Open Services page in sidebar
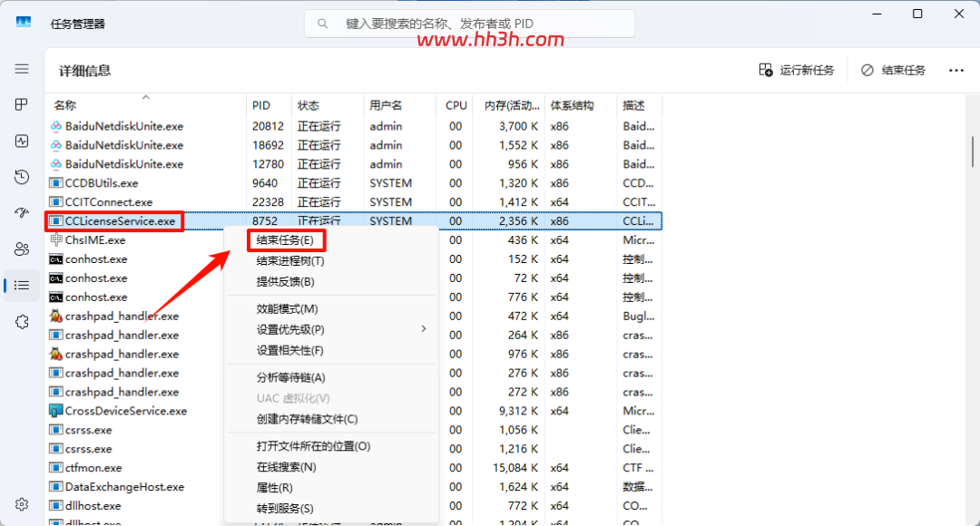 (x=22, y=322)
